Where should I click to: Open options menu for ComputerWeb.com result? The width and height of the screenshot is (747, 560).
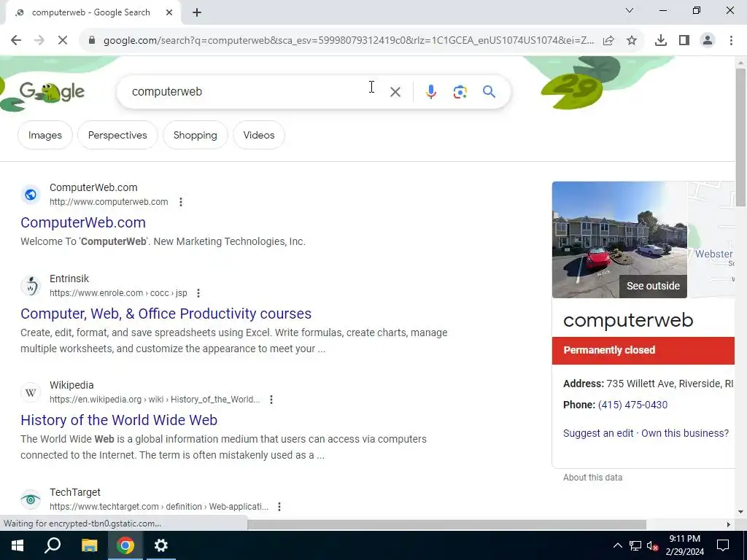(x=181, y=202)
